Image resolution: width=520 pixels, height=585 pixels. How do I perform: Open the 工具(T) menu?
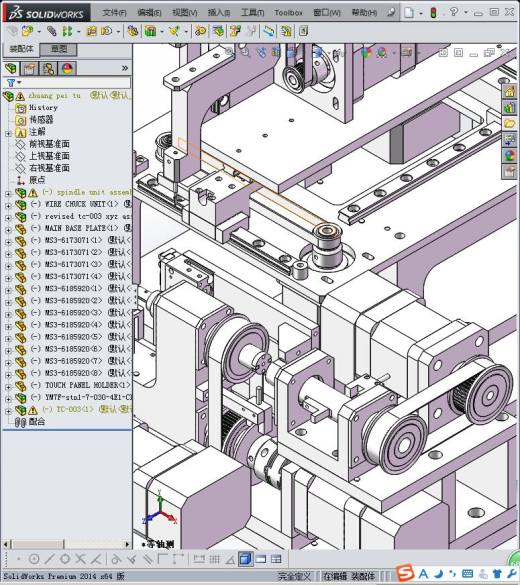pos(253,13)
